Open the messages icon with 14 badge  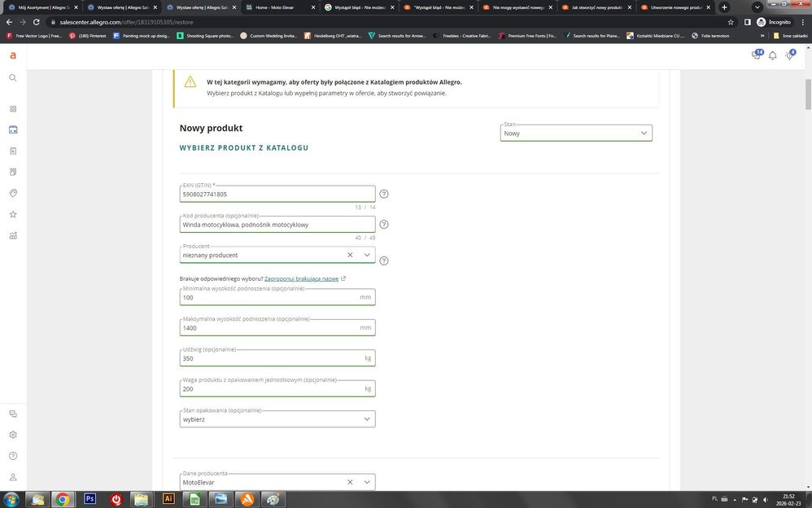757,55
